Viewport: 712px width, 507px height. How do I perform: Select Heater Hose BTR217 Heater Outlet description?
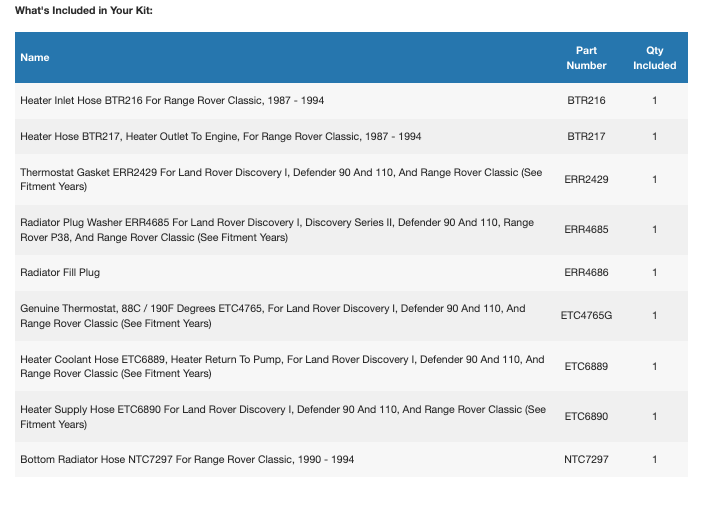pos(221,136)
